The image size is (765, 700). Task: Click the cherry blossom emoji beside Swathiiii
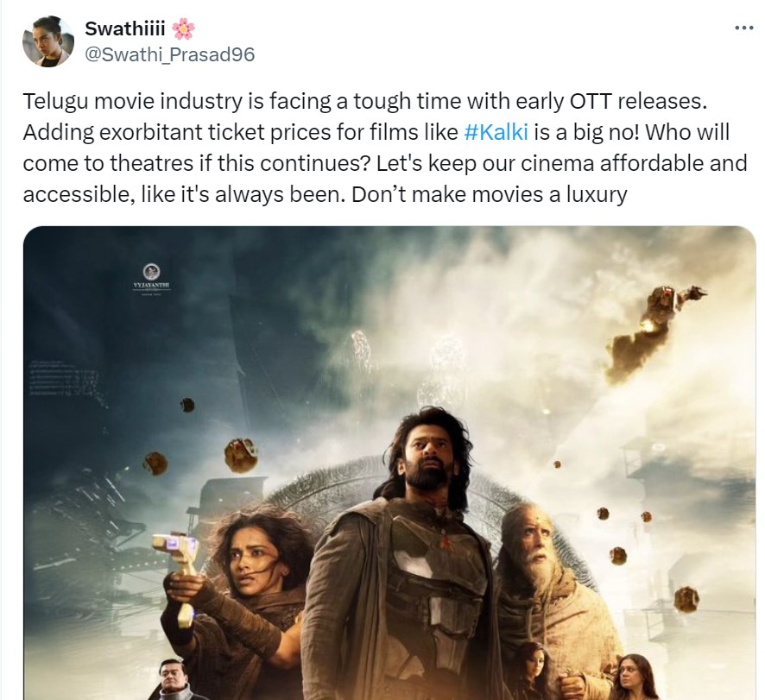click(183, 28)
